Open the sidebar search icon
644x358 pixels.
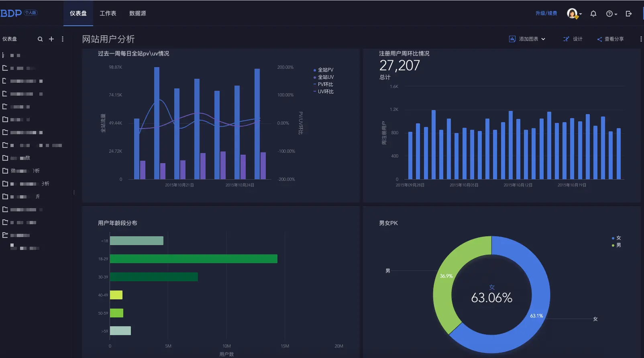point(40,39)
